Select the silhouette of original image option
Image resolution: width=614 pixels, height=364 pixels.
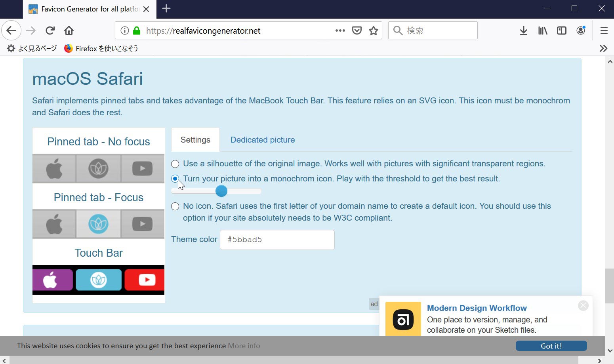tap(175, 164)
